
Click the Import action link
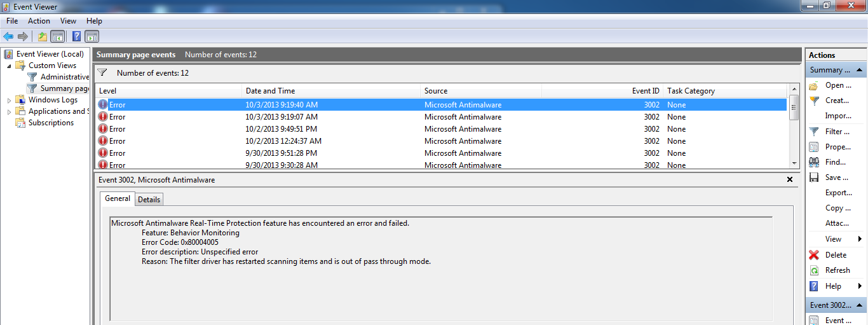(x=838, y=116)
